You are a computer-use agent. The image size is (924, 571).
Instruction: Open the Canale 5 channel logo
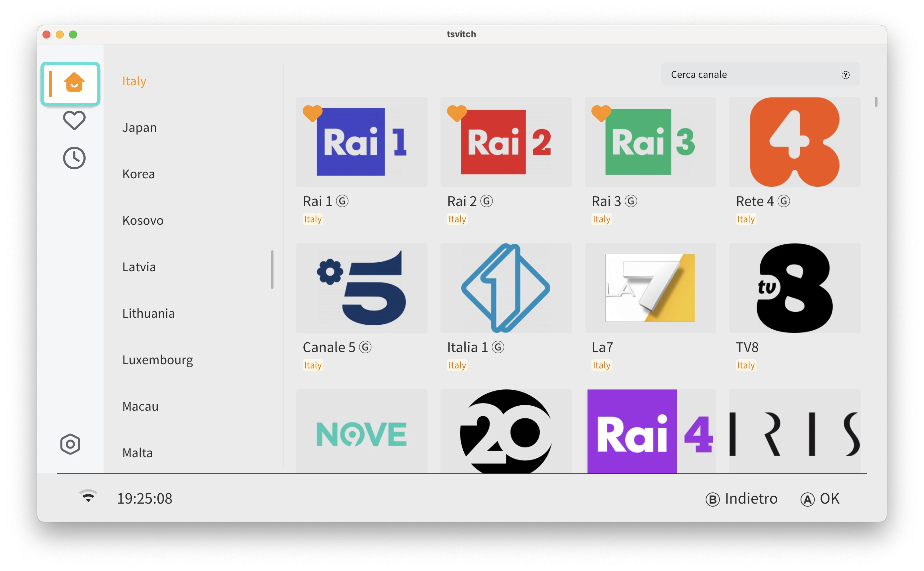coord(361,288)
